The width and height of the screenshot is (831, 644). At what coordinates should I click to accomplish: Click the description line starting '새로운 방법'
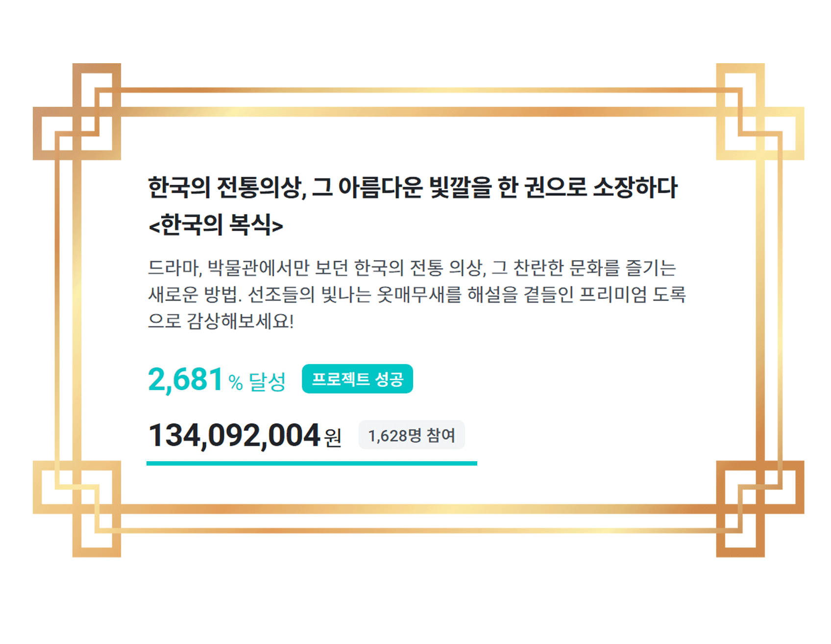tap(416, 295)
